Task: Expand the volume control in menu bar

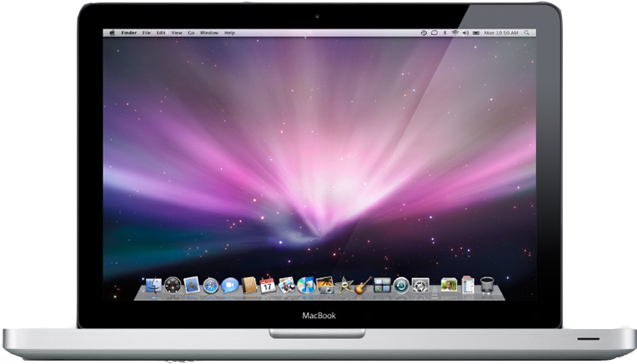Action: click(x=465, y=32)
